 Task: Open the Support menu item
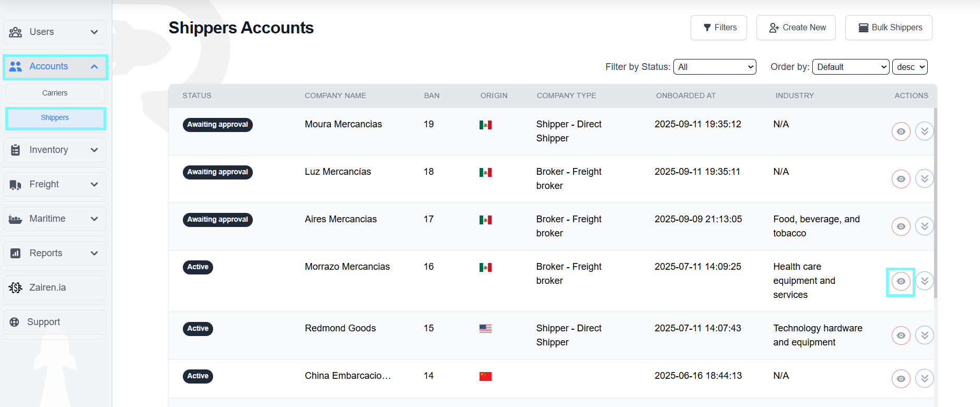click(x=55, y=322)
